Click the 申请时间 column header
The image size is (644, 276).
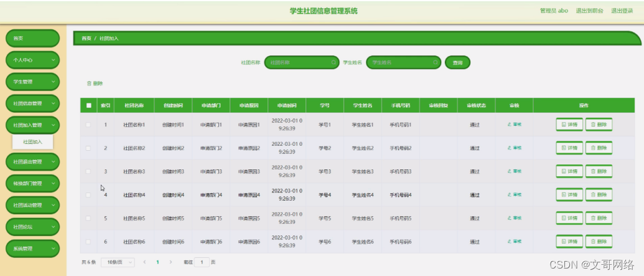(x=287, y=105)
